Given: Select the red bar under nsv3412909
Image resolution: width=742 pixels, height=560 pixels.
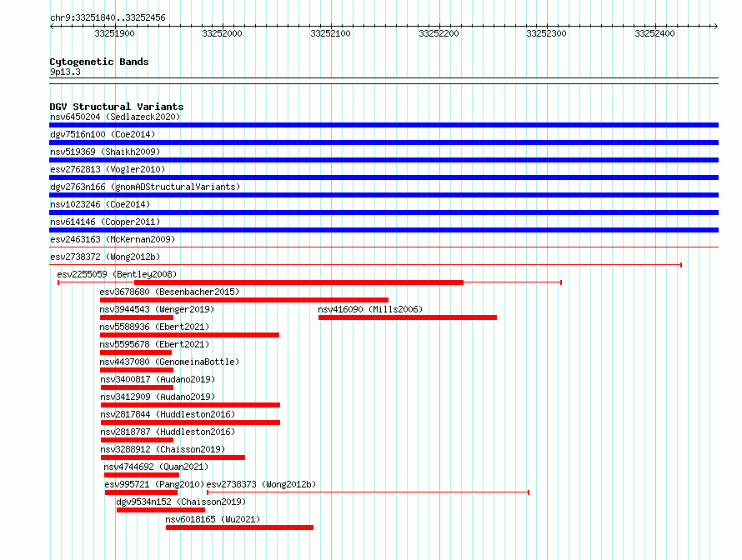Looking at the screenshot, I should point(190,405).
